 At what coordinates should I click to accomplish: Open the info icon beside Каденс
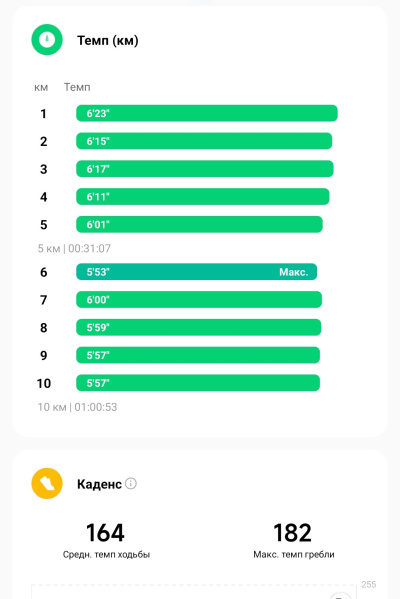coord(131,483)
